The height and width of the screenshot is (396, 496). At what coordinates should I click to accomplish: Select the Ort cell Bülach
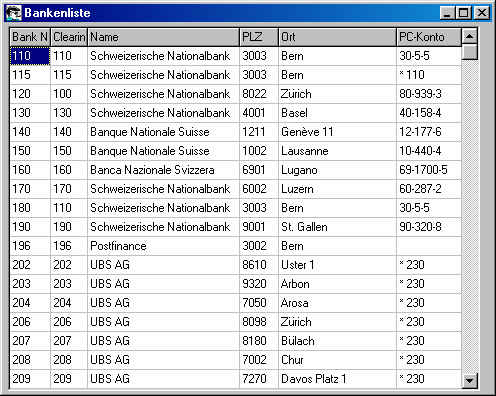[338, 341]
